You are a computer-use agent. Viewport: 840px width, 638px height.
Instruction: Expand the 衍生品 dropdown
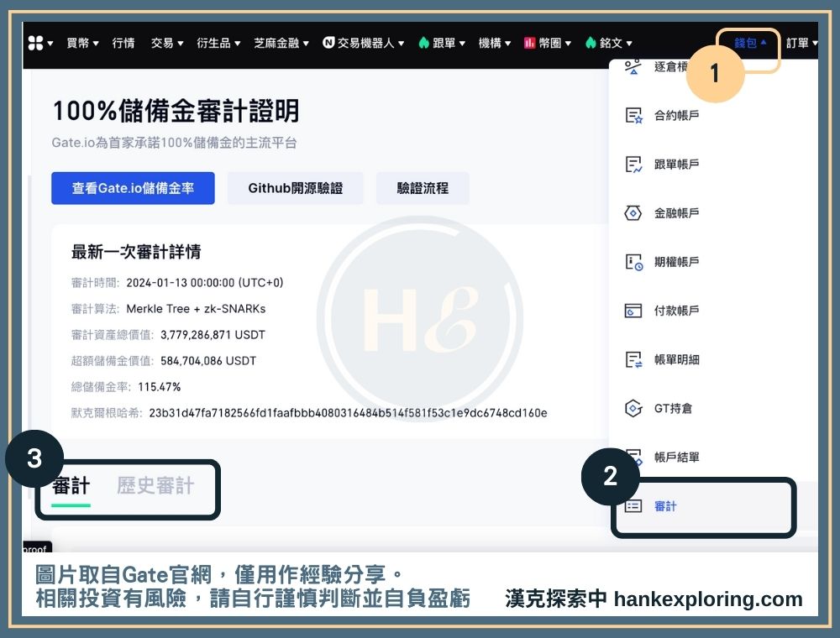pyautogui.click(x=218, y=43)
